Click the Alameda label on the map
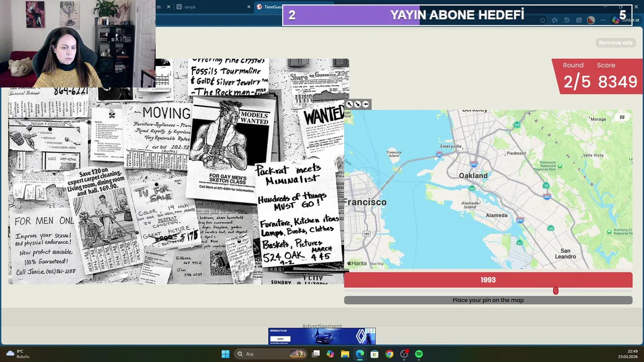The width and height of the screenshot is (644, 362). click(497, 215)
